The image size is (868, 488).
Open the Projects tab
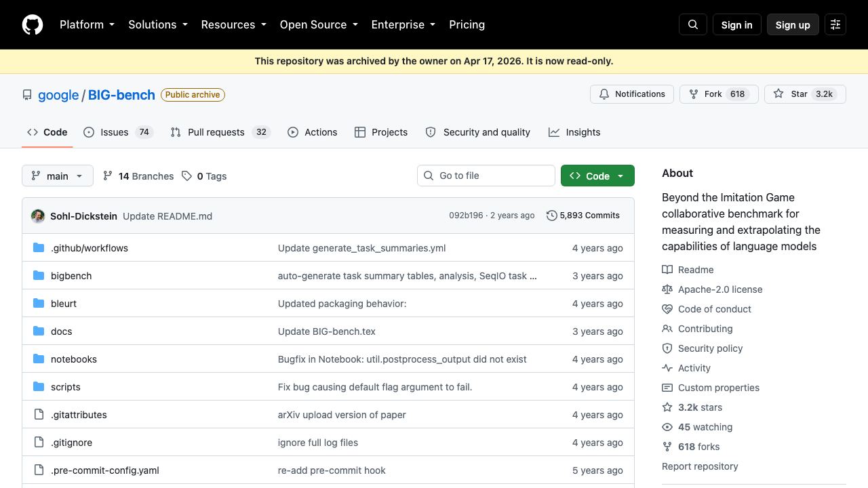pyautogui.click(x=381, y=132)
